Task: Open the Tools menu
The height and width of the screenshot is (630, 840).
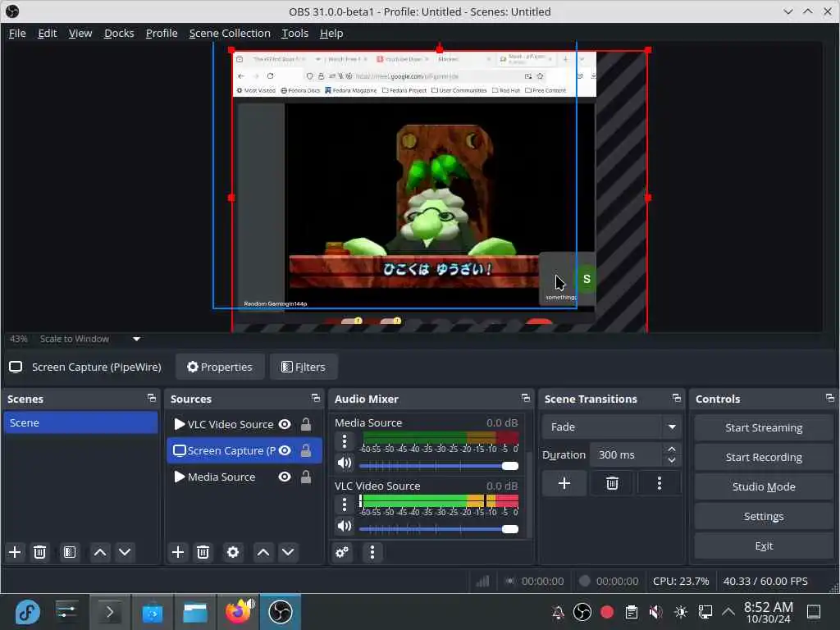Action: pyautogui.click(x=295, y=33)
